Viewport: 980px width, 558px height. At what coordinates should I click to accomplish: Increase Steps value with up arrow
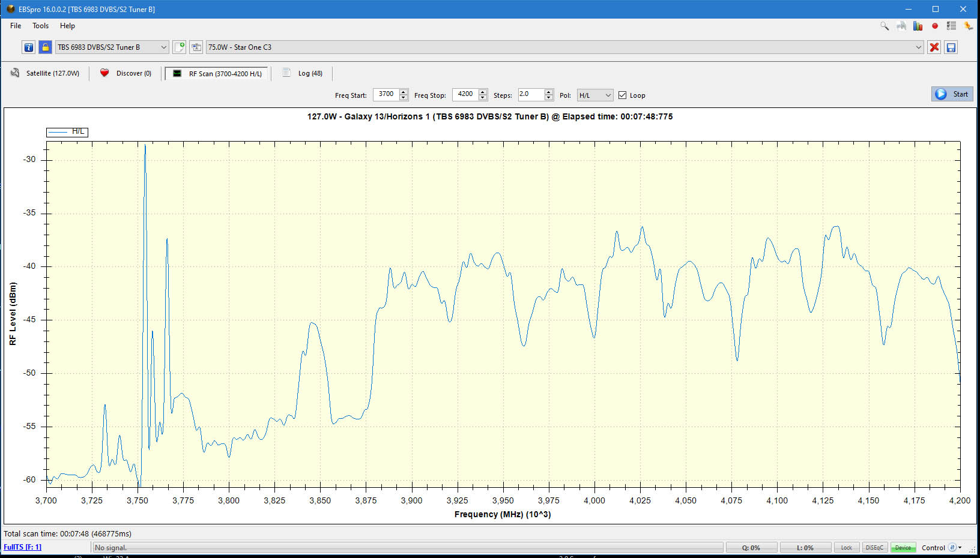pyautogui.click(x=549, y=92)
